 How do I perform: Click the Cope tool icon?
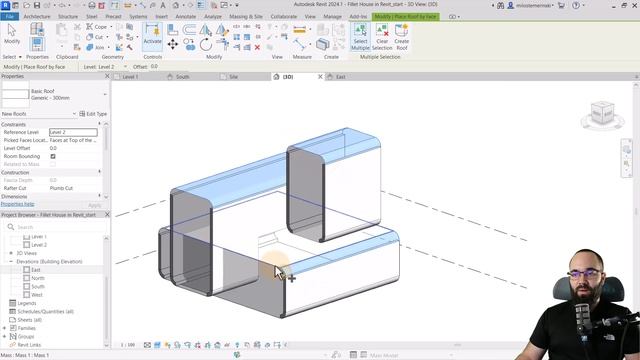90,27
